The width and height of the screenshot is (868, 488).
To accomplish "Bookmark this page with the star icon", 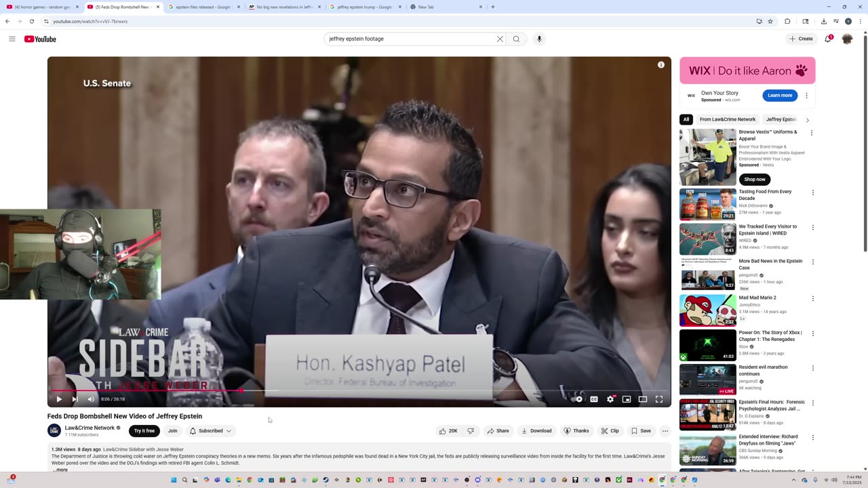I will pyautogui.click(x=770, y=21).
